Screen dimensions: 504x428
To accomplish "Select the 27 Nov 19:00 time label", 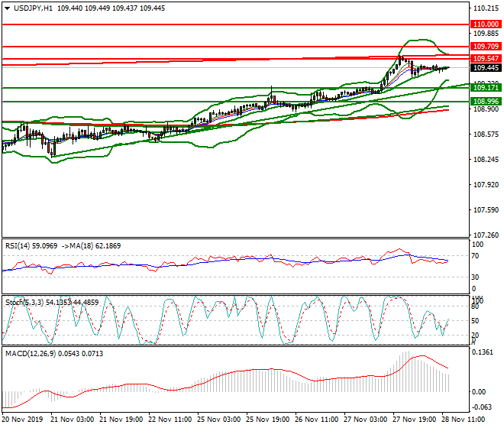I will [x=415, y=420].
